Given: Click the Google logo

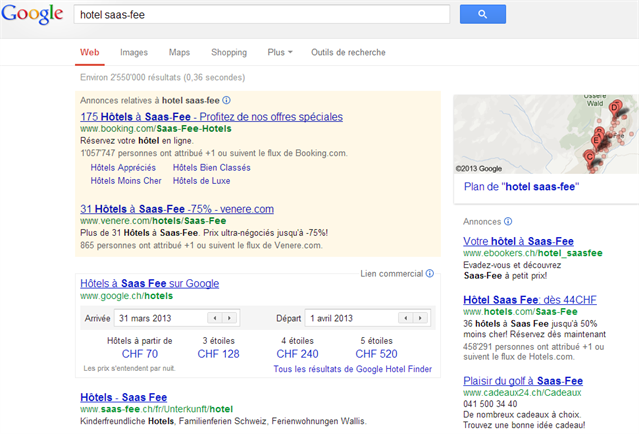Looking at the screenshot, I should coord(32,15).
